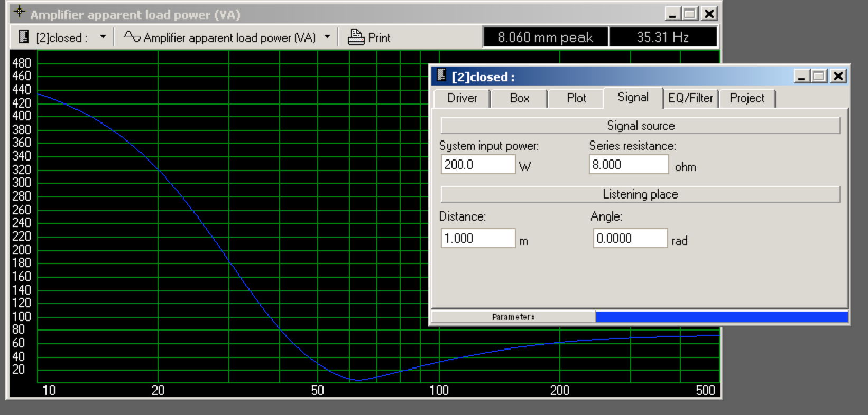Image resolution: width=868 pixels, height=415 pixels.
Task: Minimize the [2]closed settings window
Action: pos(801,77)
